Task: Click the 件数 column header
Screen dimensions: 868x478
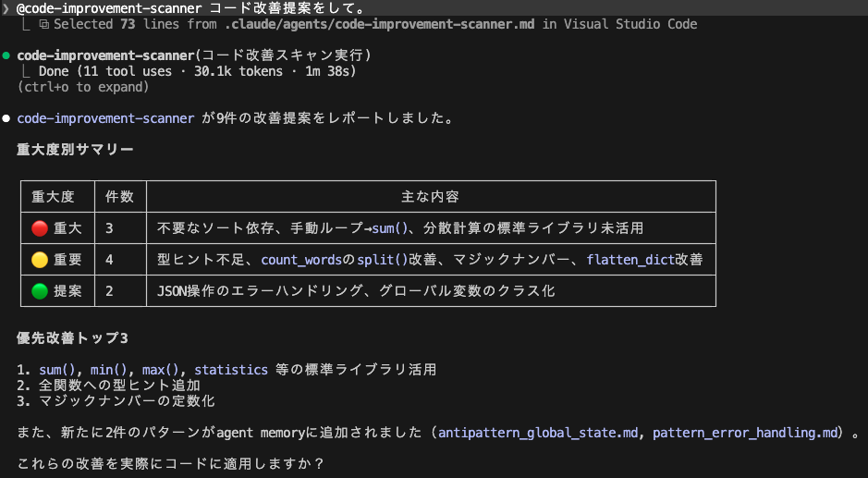Action: pos(120,196)
